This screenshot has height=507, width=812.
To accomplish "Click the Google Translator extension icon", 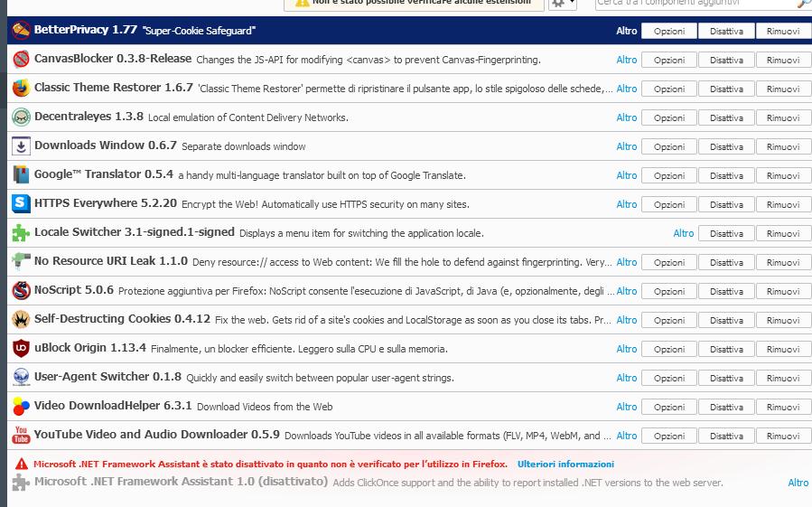I will coord(22,175).
